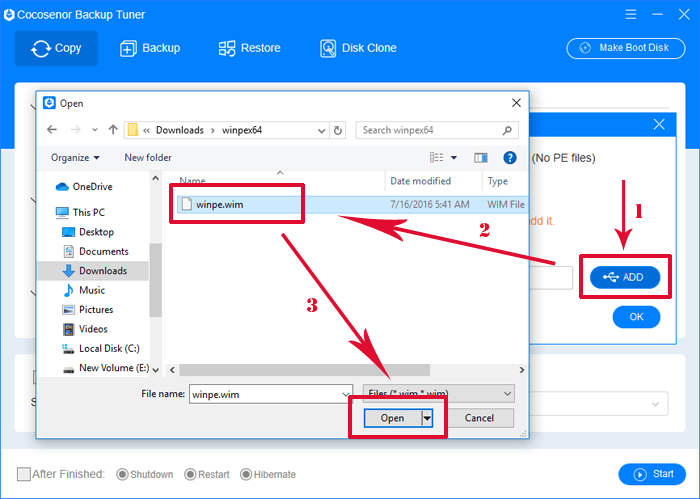Sort by the Type column header

497,181
